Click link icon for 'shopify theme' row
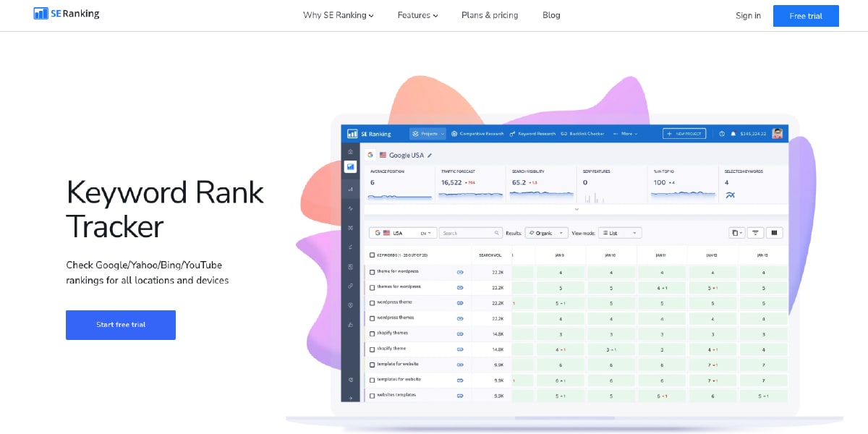Viewport: 868px width, 434px height. click(460, 349)
